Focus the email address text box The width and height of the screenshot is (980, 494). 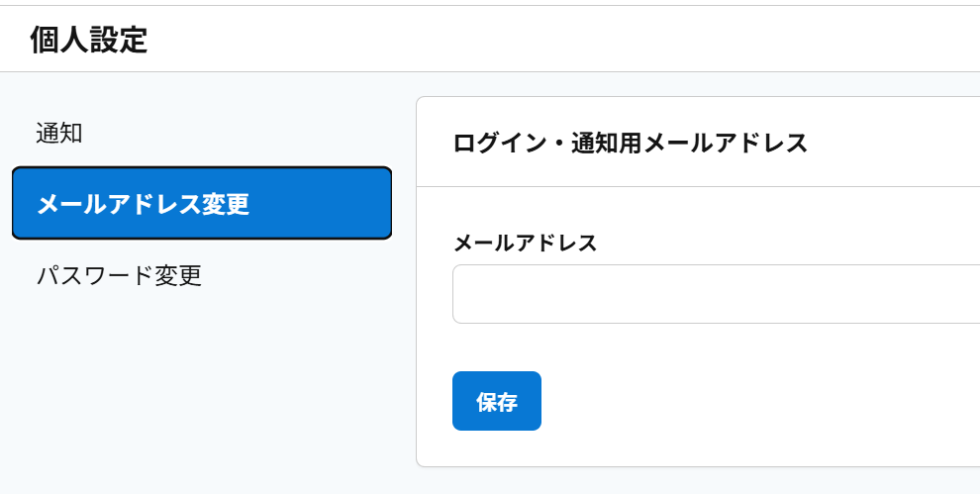point(715,294)
